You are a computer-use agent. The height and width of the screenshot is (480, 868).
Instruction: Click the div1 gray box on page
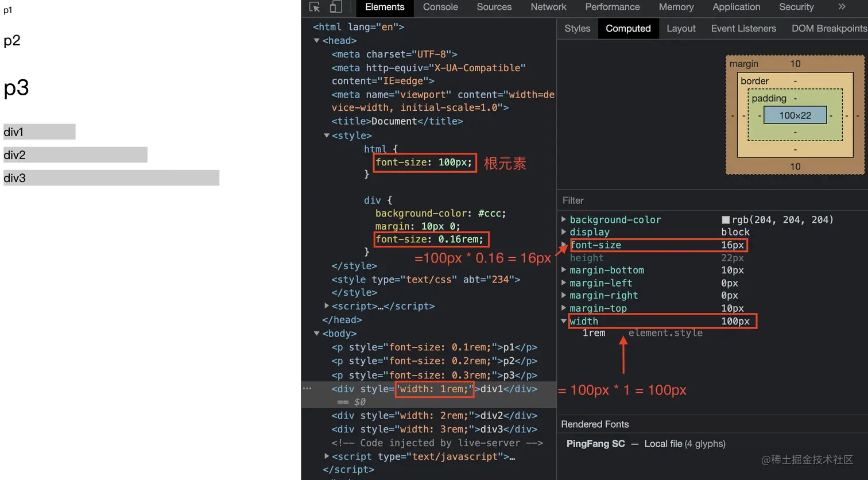click(x=39, y=132)
